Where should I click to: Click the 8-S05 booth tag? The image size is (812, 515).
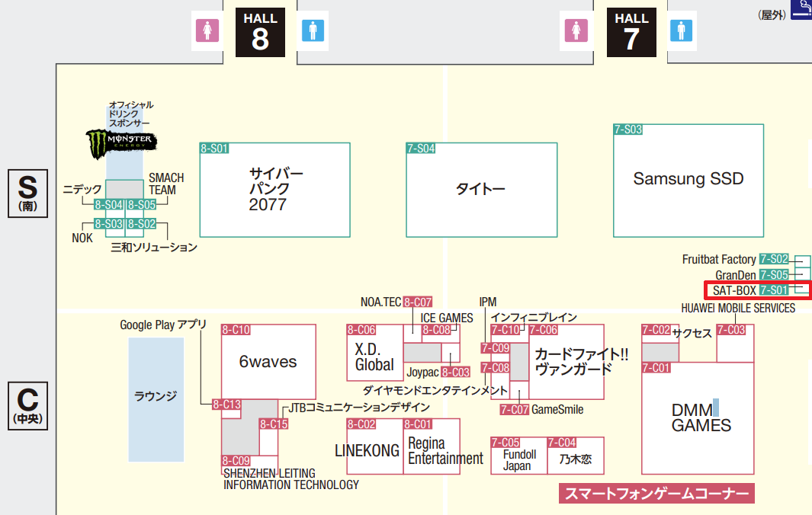point(141,205)
